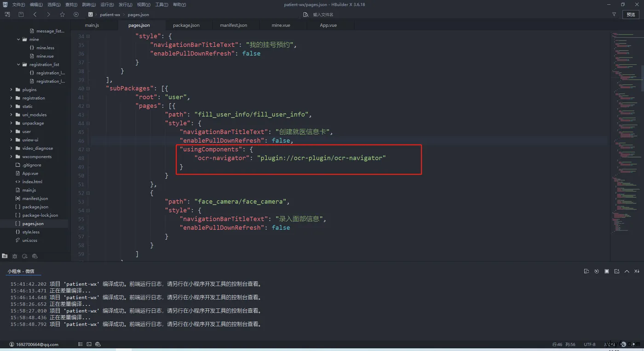644x351 pixels.
Task: Fold code block at line 44
Action: click(x=88, y=123)
